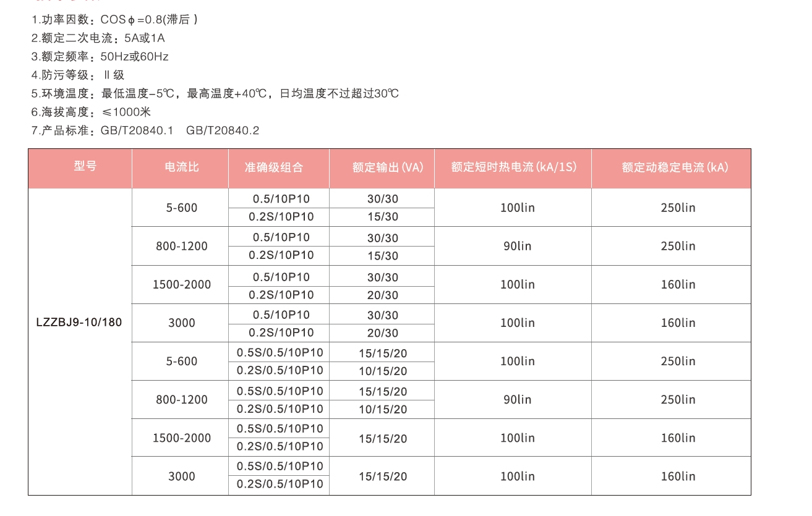Select 0.5S/0.5/10P10 in the 1500-2000 row
Viewport: 812px width, 516px height.
pos(280,429)
